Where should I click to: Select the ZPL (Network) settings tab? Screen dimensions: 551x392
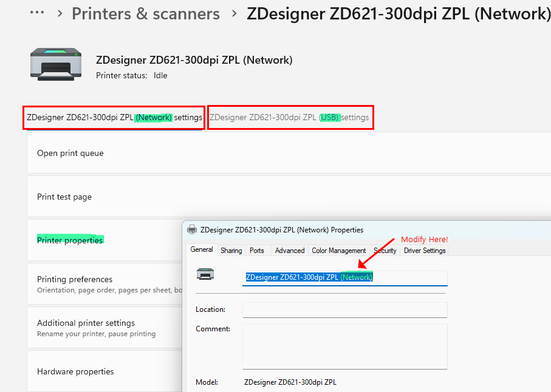pyautogui.click(x=114, y=118)
